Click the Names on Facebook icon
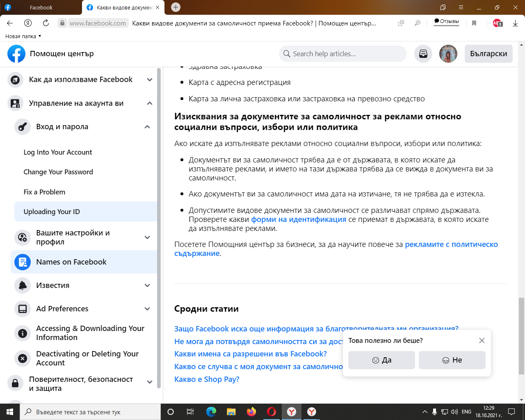Viewport: 525px width, 420px height. pos(23,262)
